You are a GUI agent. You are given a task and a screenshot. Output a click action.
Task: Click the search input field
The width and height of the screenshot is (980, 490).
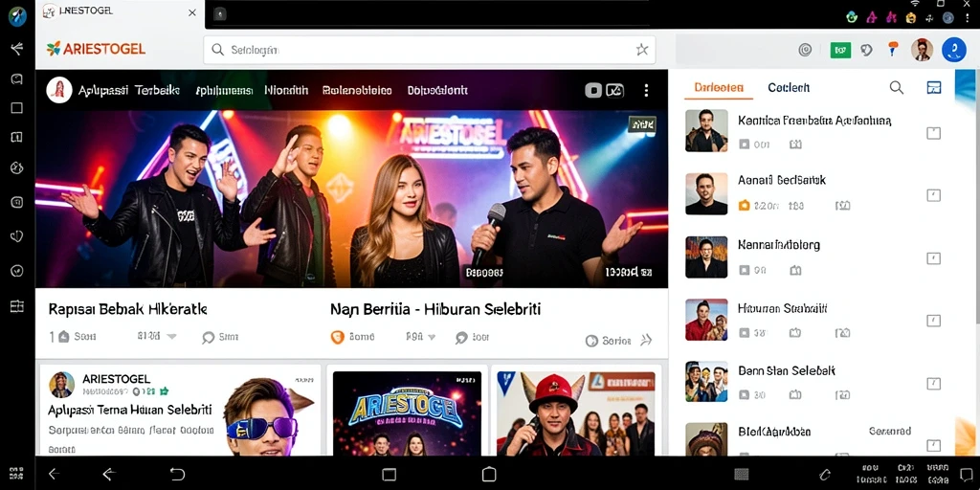(x=430, y=50)
